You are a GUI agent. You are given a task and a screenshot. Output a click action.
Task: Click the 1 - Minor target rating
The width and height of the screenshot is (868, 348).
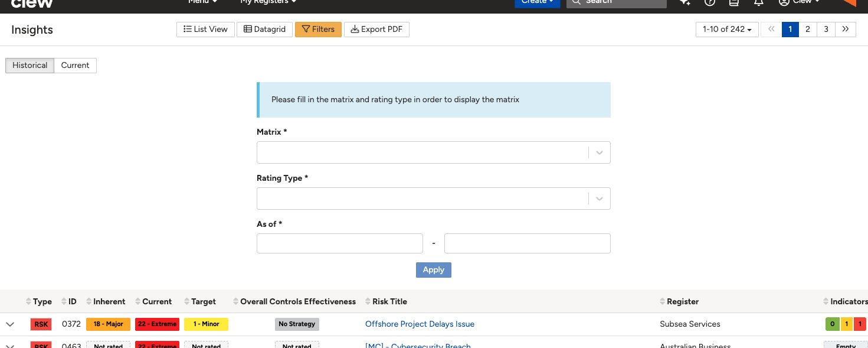[x=206, y=324]
